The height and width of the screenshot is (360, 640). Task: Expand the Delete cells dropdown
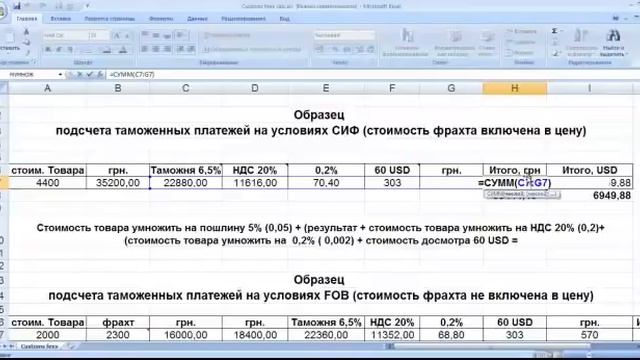[520, 42]
